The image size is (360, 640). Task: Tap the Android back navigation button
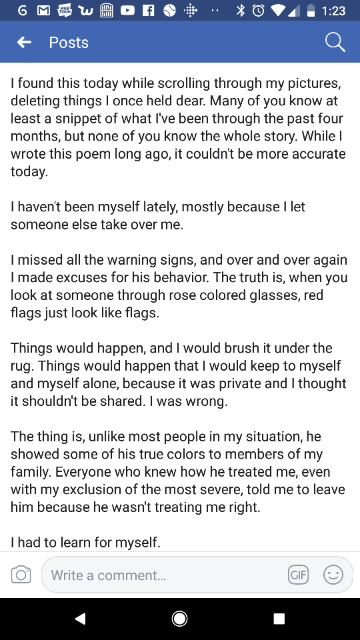[80, 619]
